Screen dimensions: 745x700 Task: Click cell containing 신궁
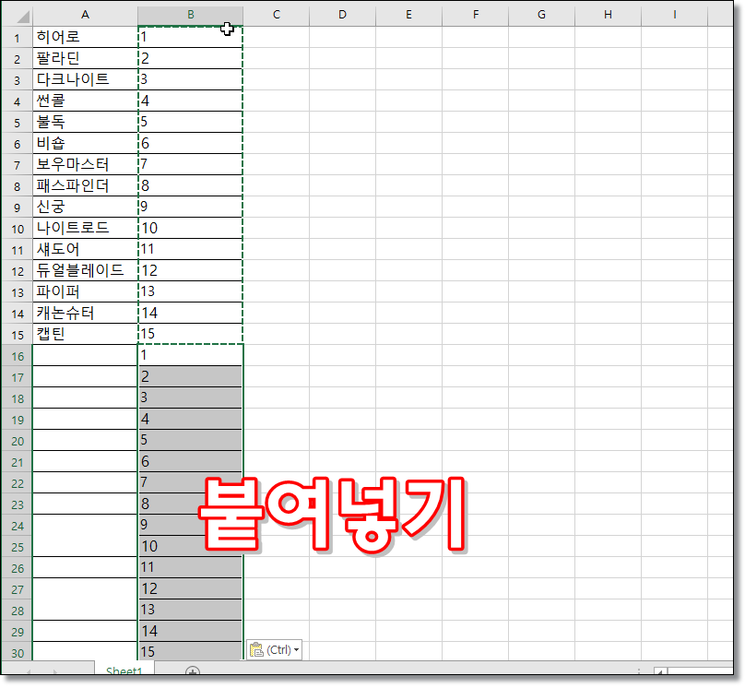85,207
